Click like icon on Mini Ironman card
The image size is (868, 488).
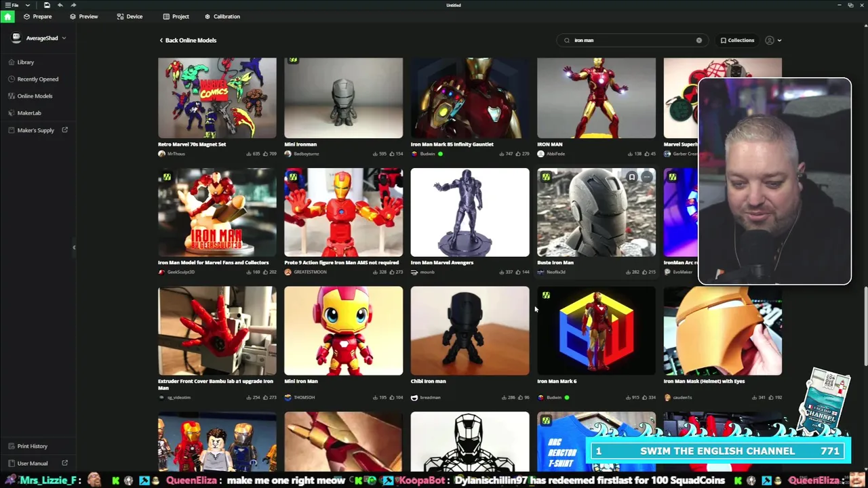(x=392, y=154)
